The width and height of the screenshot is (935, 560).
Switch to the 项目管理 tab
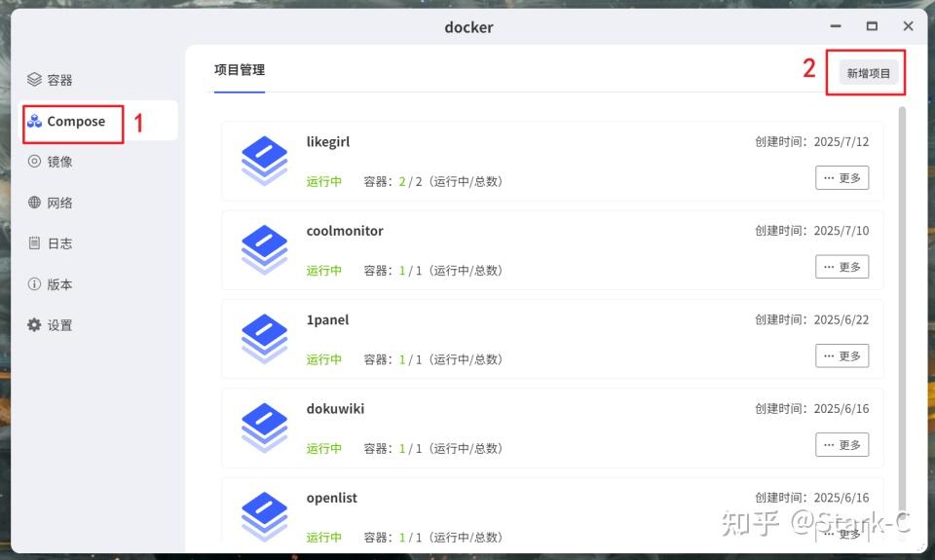pos(240,70)
